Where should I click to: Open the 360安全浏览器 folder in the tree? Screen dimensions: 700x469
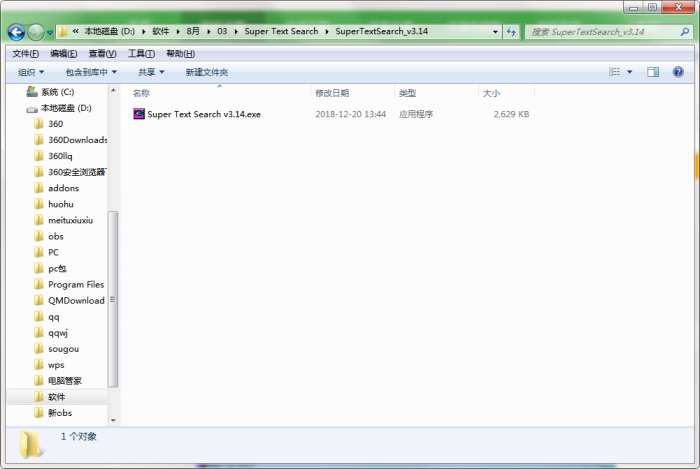[x=78, y=172]
